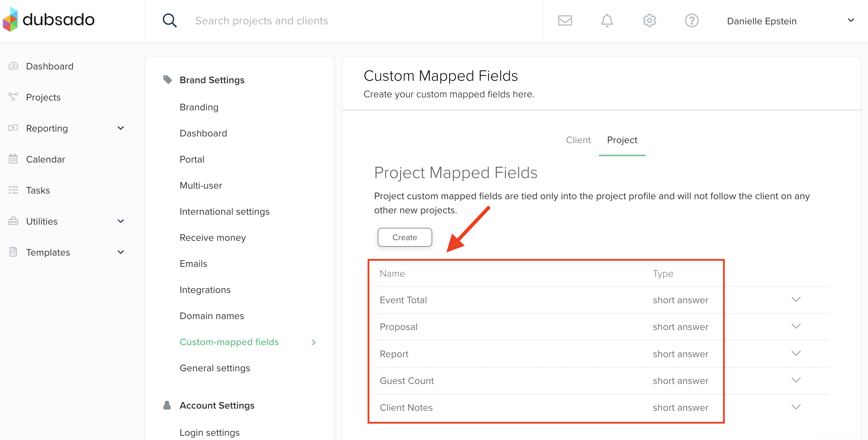The image size is (868, 440).
Task: Open the mail envelope icon
Action: [x=565, y=20]
